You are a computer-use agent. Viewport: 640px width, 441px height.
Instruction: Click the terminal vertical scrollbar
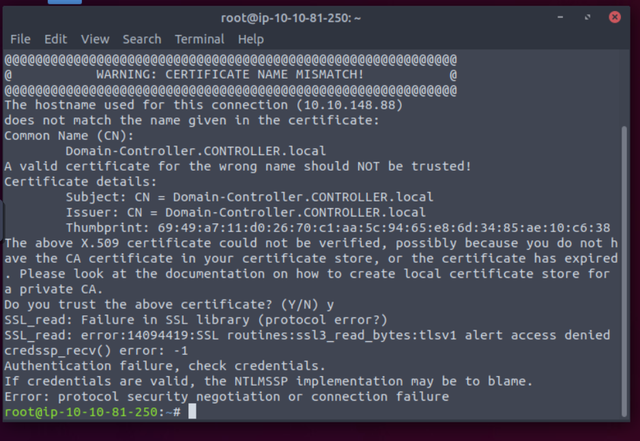pos(624,271)
